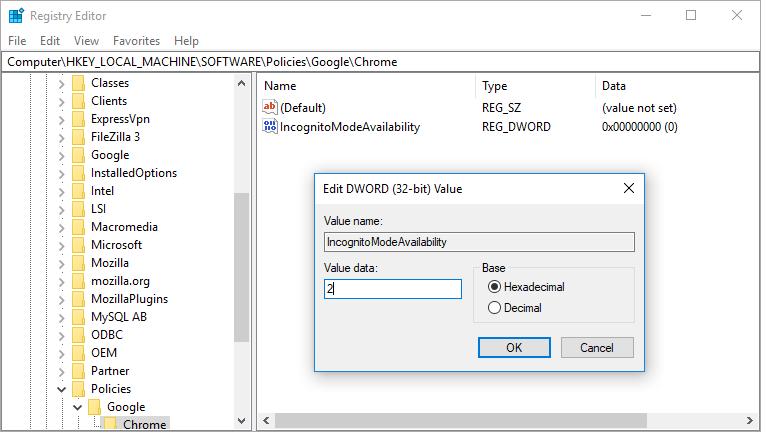
Task: Select the Chrome folder icon in tree
Action: [110, 425]
